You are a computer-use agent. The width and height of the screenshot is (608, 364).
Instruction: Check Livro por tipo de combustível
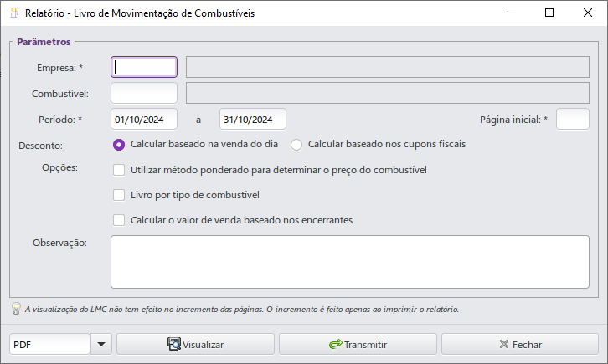[119, 195]
